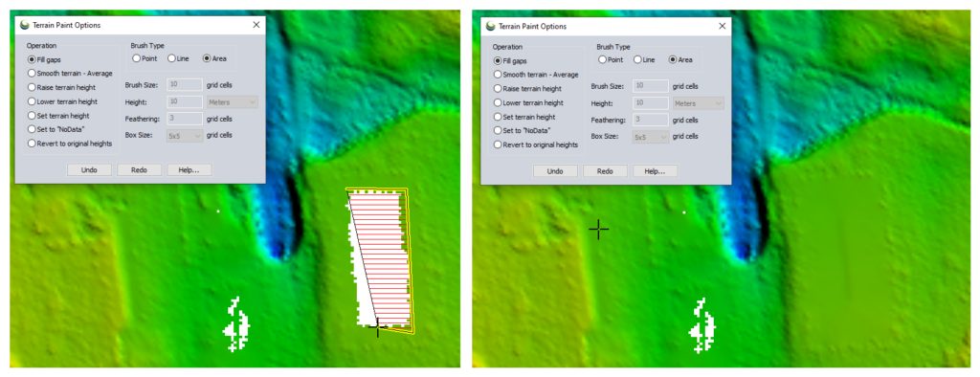Open Box Size 5x5 dropdown in right dialog
This screenshot has height=377, width=980.
click(651, 136)
